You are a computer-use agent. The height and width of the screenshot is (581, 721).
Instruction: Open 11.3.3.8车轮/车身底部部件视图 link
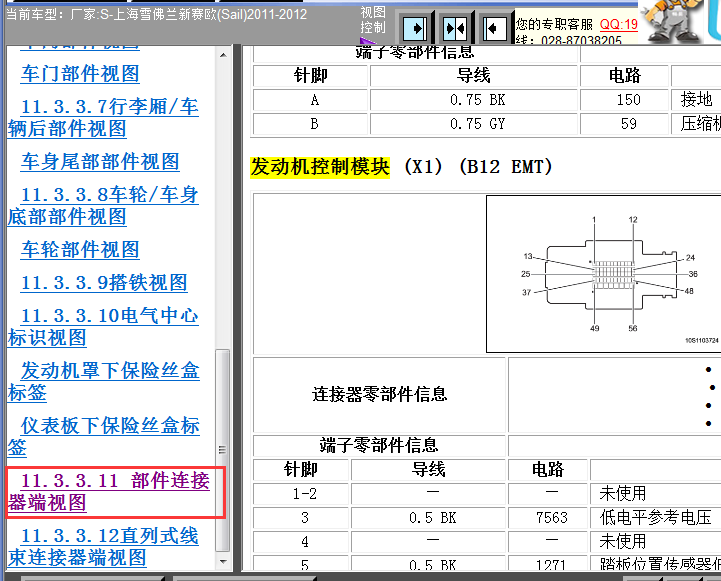coord(103,205)
